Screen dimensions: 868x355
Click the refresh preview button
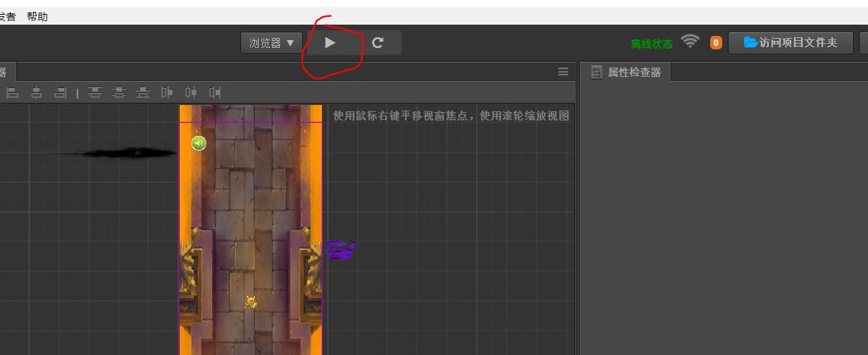tap(378, 42)
